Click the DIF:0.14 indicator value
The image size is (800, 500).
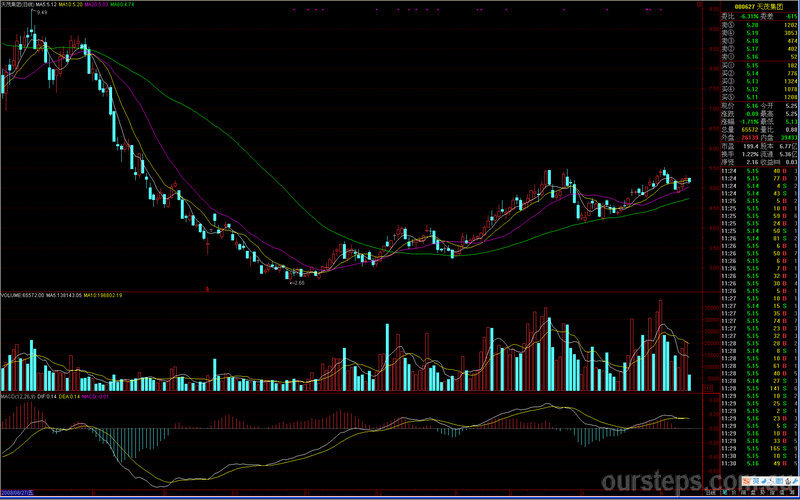click(x=46, y=396)
